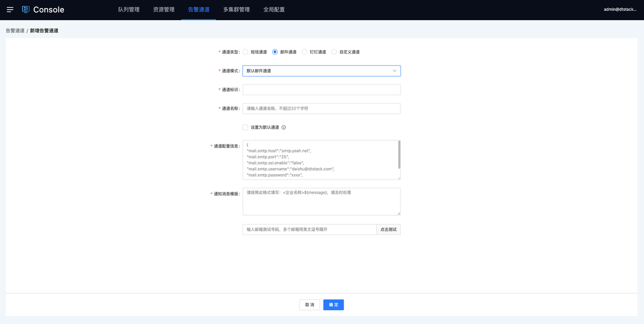Select the 自定义通道 radio button

tap(334, 52)
